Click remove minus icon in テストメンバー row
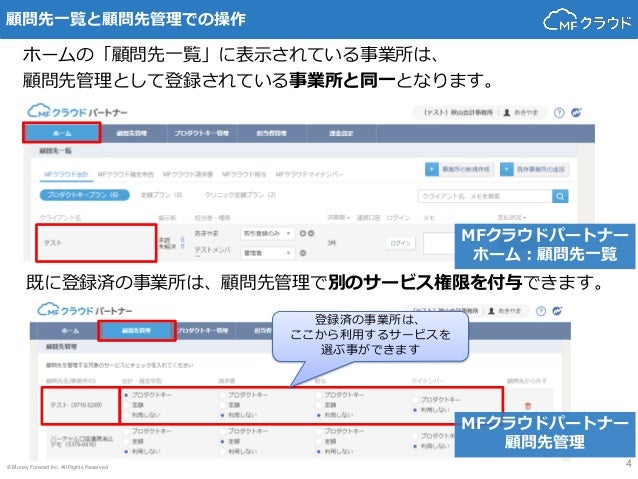 303,253
